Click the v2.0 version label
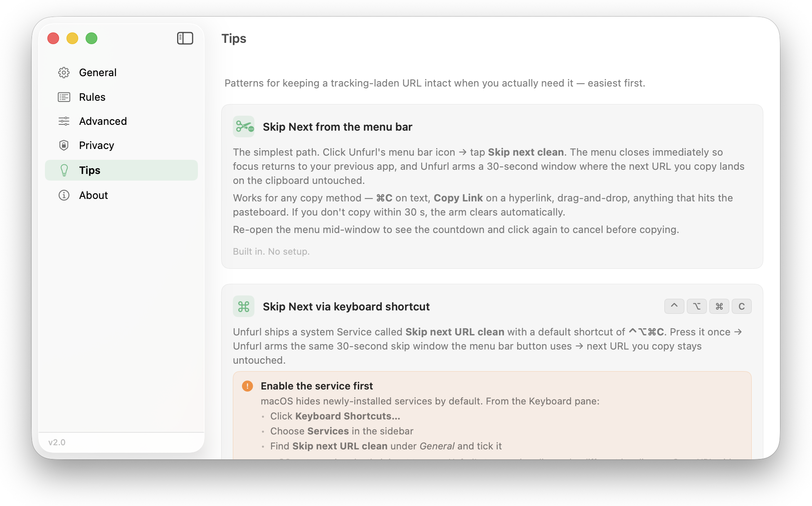 click(57, 442)
